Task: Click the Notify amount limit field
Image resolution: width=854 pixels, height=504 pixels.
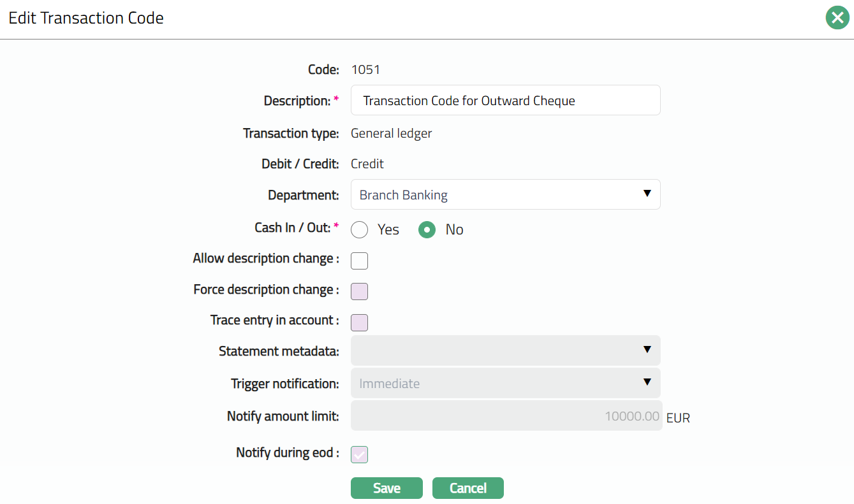Action: coord(506,416)
